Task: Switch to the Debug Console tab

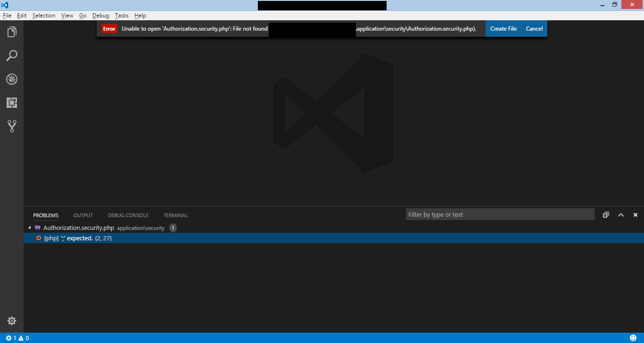Action: pyautogui.click(x=128, y=215)
